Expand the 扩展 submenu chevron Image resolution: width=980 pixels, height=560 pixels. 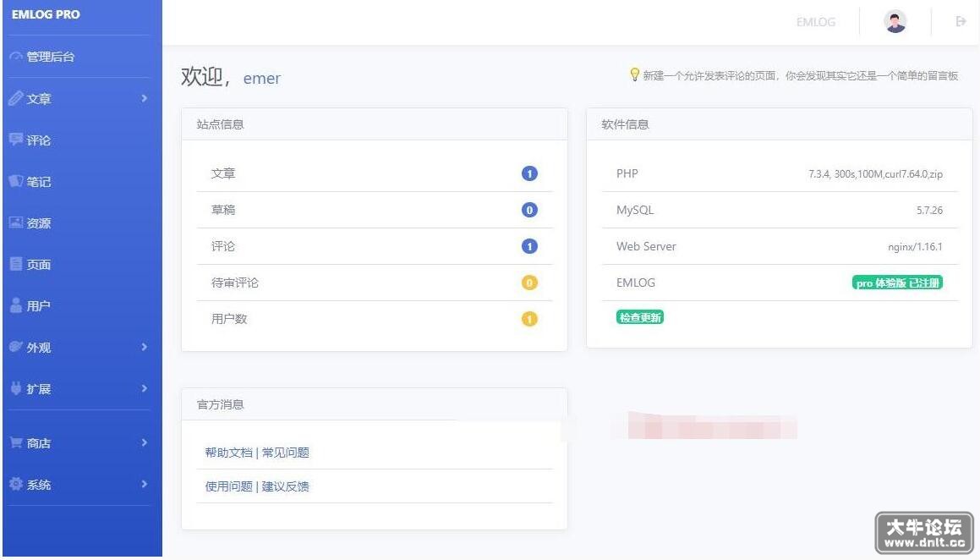tap(145, 388)
